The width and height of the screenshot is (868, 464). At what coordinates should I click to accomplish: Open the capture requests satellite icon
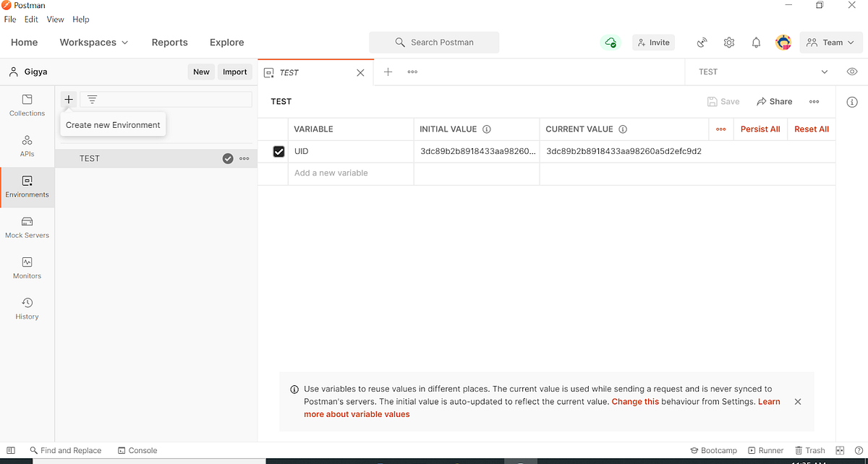point(702,43)
